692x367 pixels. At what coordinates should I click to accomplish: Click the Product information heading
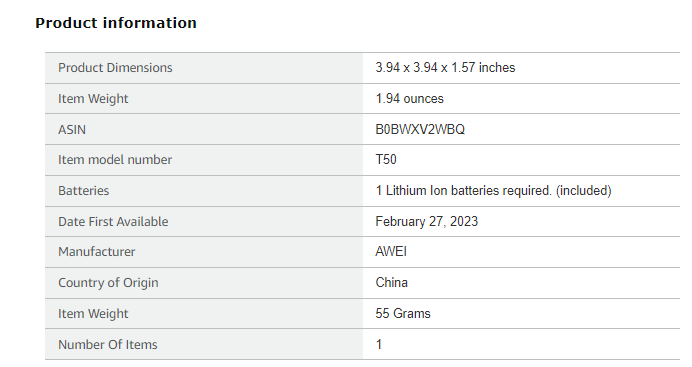click(x=116, y=23)
